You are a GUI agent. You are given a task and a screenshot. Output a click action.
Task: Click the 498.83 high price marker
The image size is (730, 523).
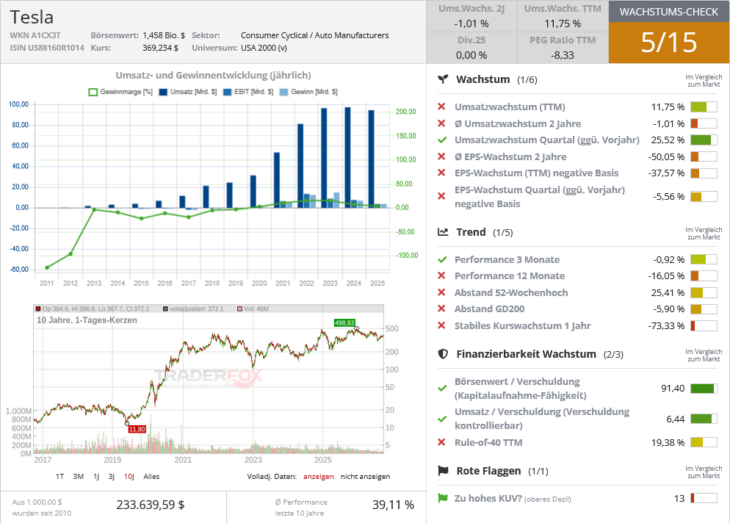click(x=345, y=323)
